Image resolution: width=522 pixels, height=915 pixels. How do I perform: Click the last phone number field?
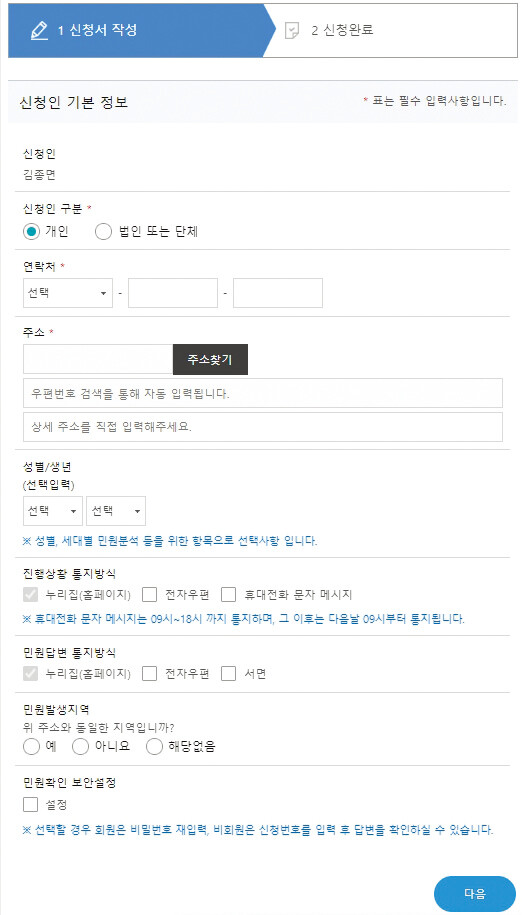pyautogui.click(x=278, y=293)
